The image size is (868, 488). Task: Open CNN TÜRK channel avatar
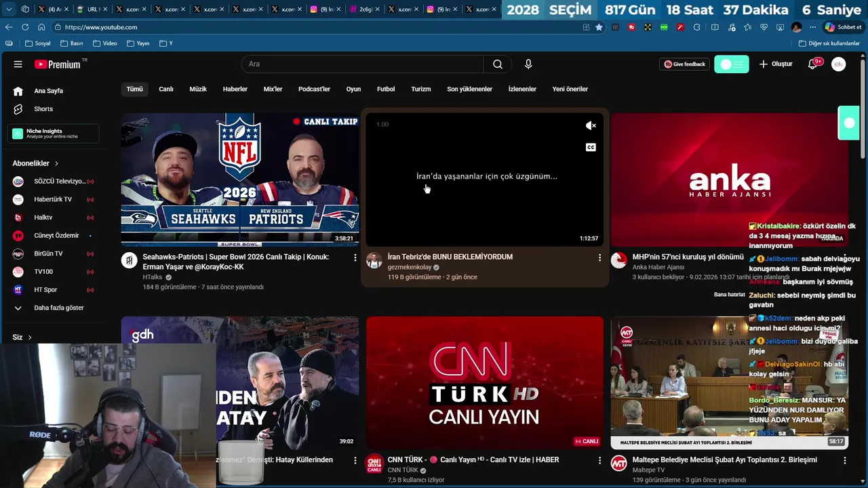[374, 463]
